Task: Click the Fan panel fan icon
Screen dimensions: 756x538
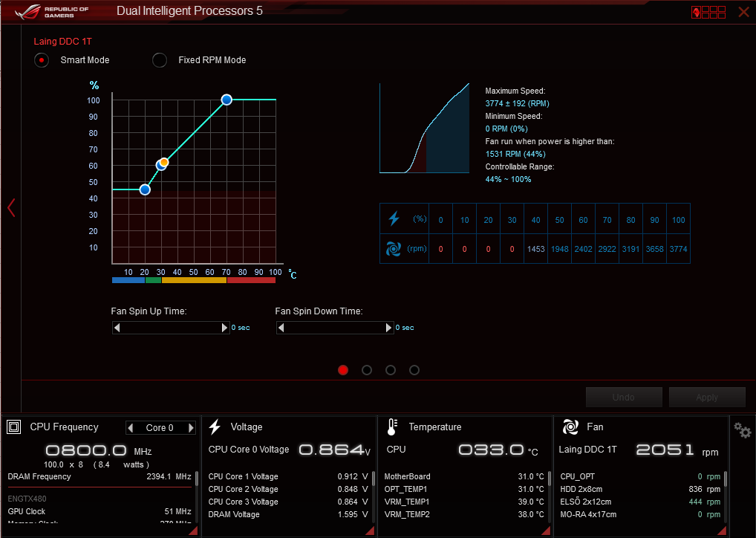Action: [x=570, y=427]
